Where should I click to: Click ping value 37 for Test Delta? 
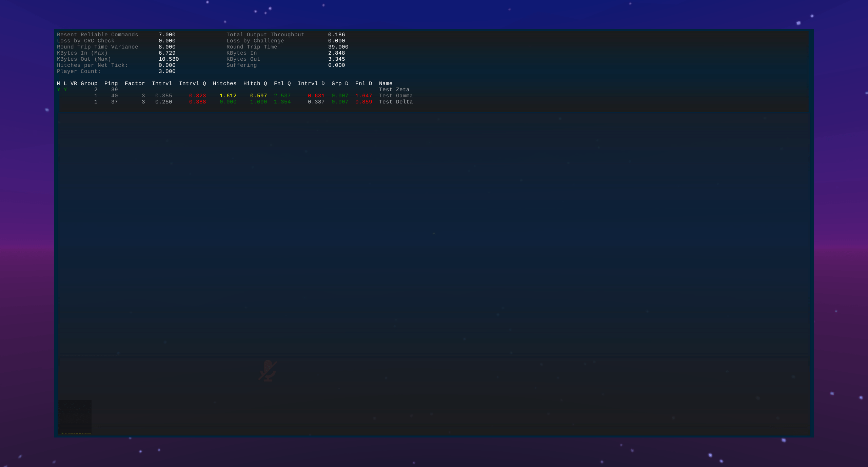115,102
